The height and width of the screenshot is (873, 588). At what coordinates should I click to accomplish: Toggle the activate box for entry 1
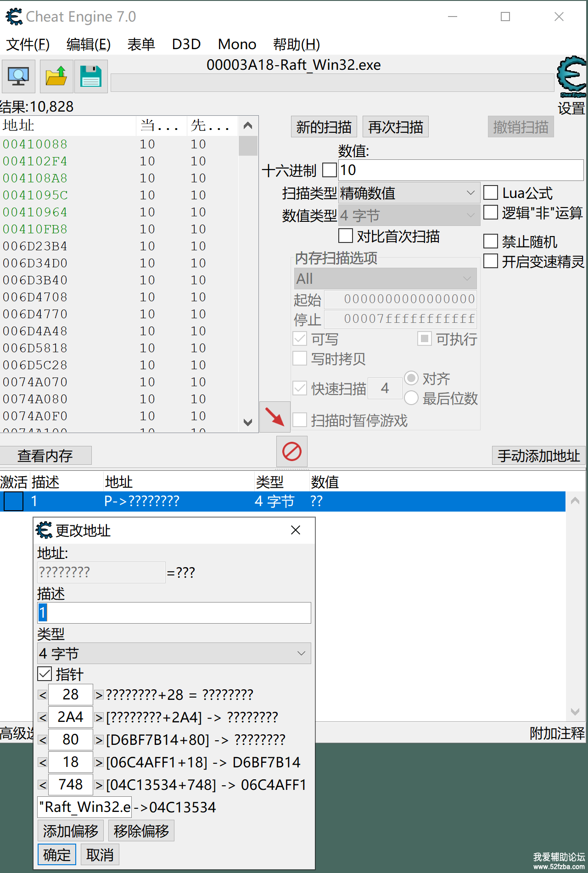[x=13, y=501]
